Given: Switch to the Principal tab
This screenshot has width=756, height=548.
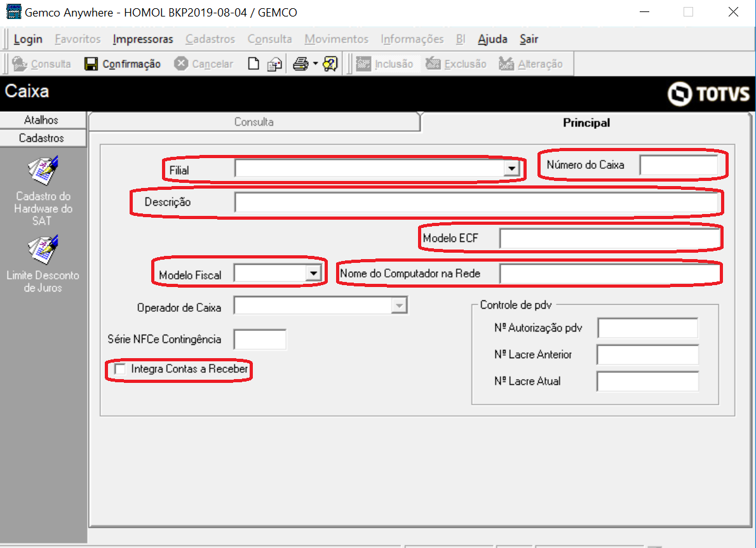Looking at the screenshot, I should [586, 123].
